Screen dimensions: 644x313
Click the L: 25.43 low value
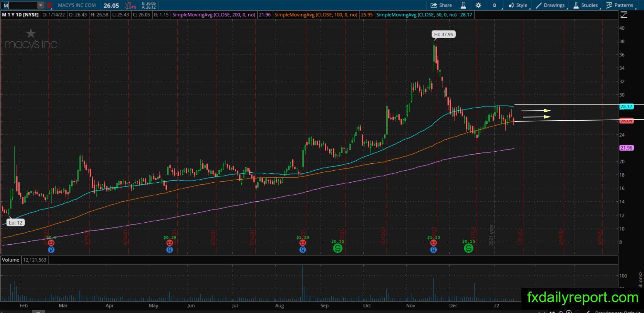point(120,15)
